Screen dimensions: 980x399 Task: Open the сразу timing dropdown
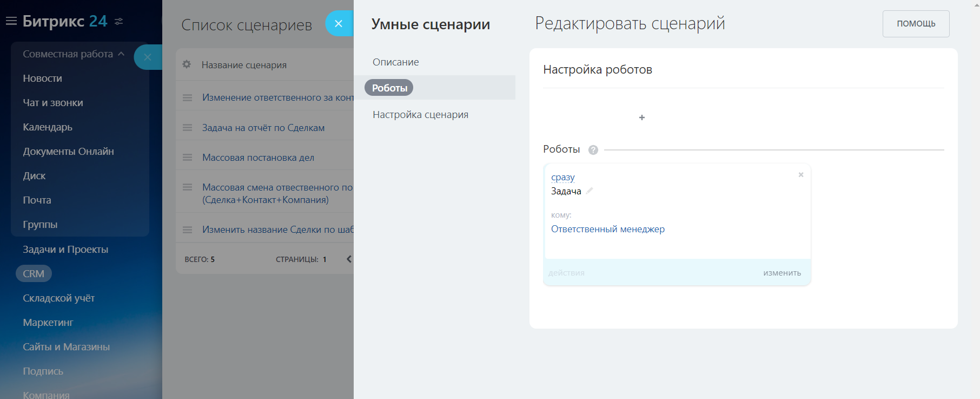tap(562, 177)
